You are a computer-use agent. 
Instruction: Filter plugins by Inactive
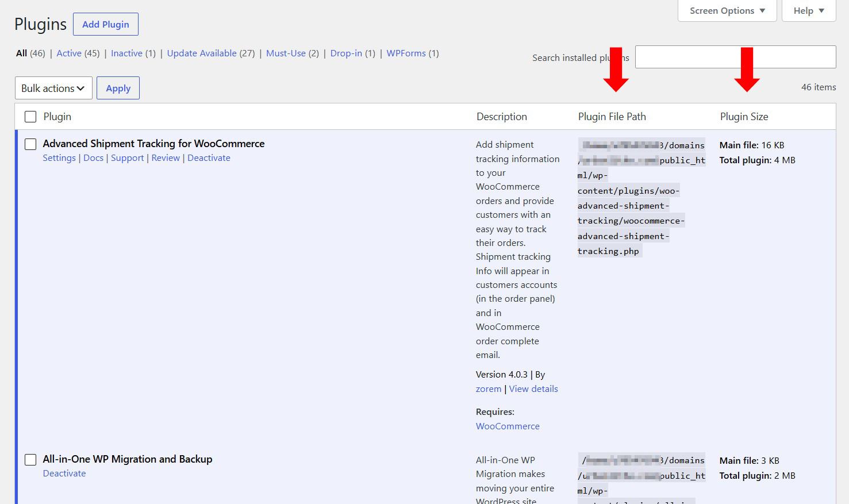point(126,53)
